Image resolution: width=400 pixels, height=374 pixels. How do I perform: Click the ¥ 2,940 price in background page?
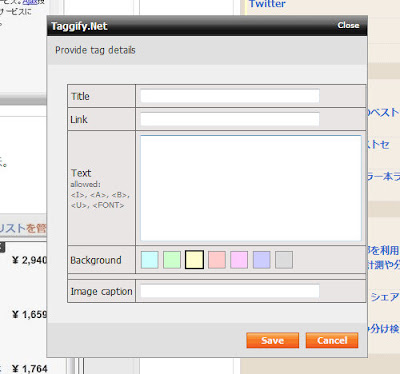(29, 260)
